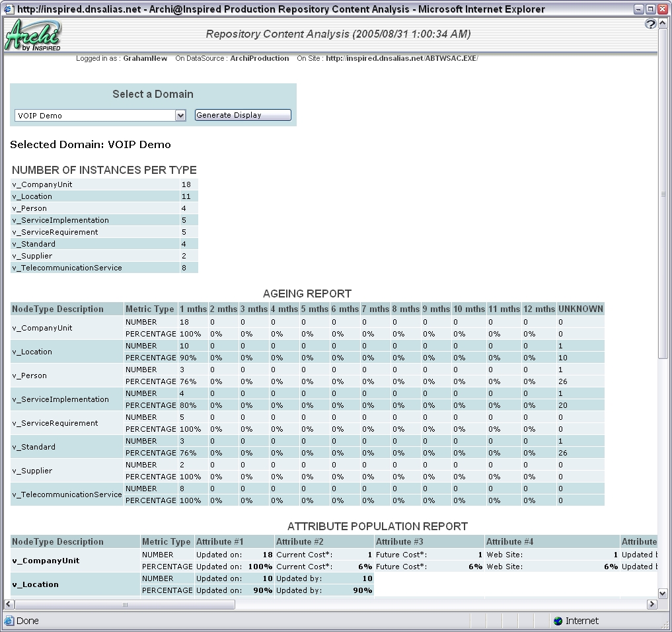
Task: Open the Select a Domain dropdown
Action: coord(180,114)
